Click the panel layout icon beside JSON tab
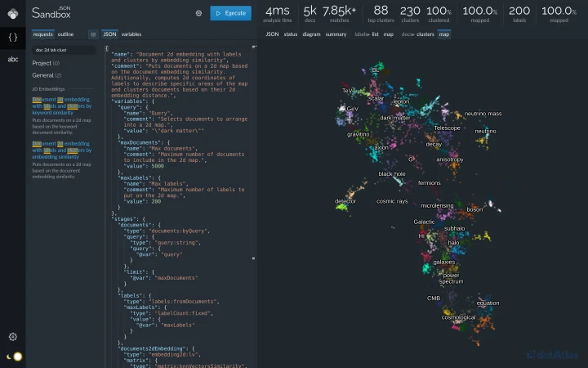This screenshot has height=368, width=588. 93,34
